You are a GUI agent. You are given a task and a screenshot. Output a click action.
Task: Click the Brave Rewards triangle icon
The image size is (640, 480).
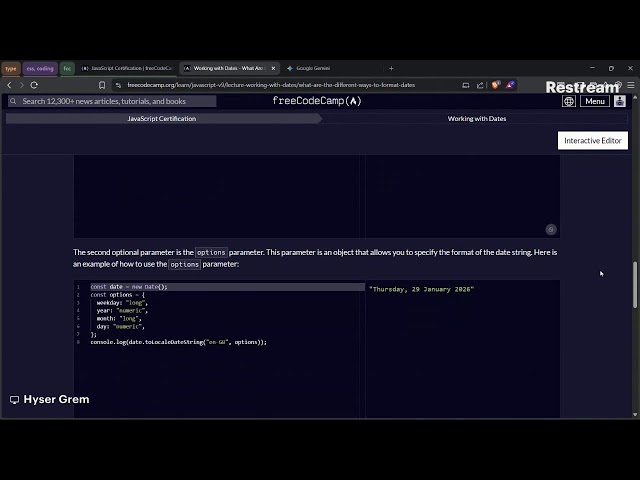(510, 85)
